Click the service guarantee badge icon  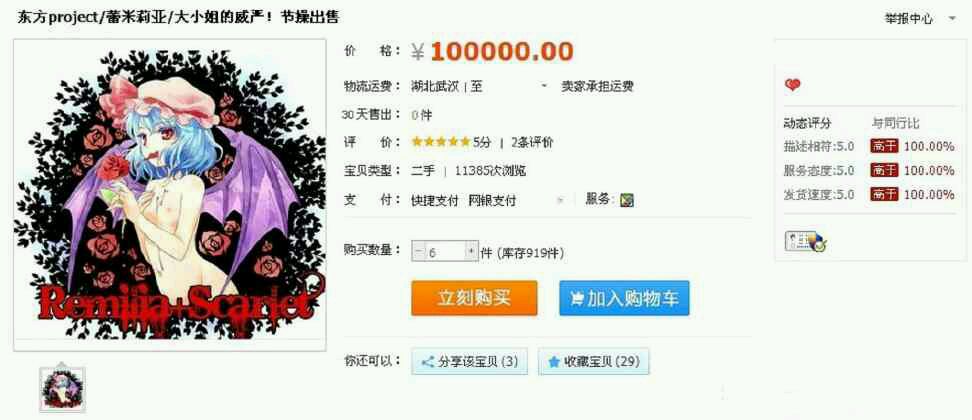point(627,200)
